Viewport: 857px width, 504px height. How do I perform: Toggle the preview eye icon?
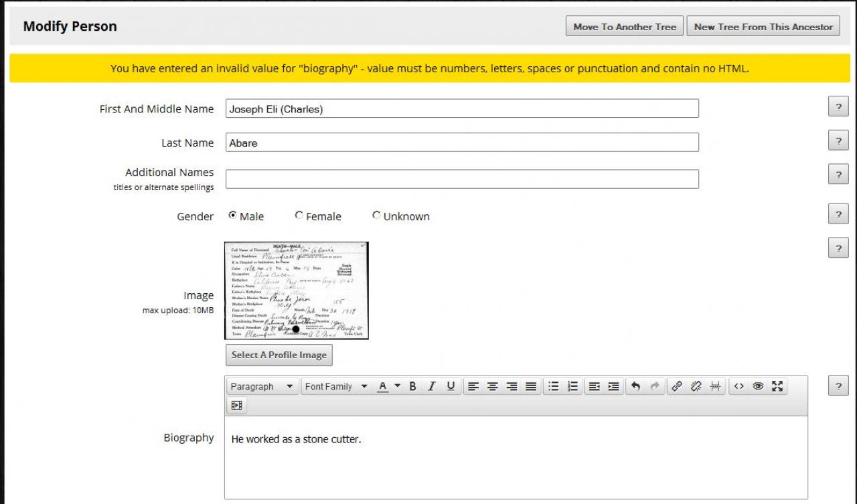(758, 386)
